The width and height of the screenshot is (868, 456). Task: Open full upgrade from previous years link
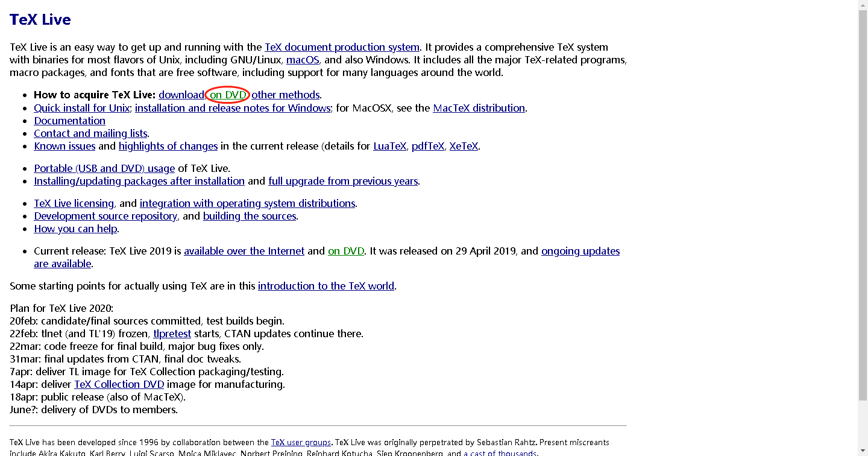point(343,181)
